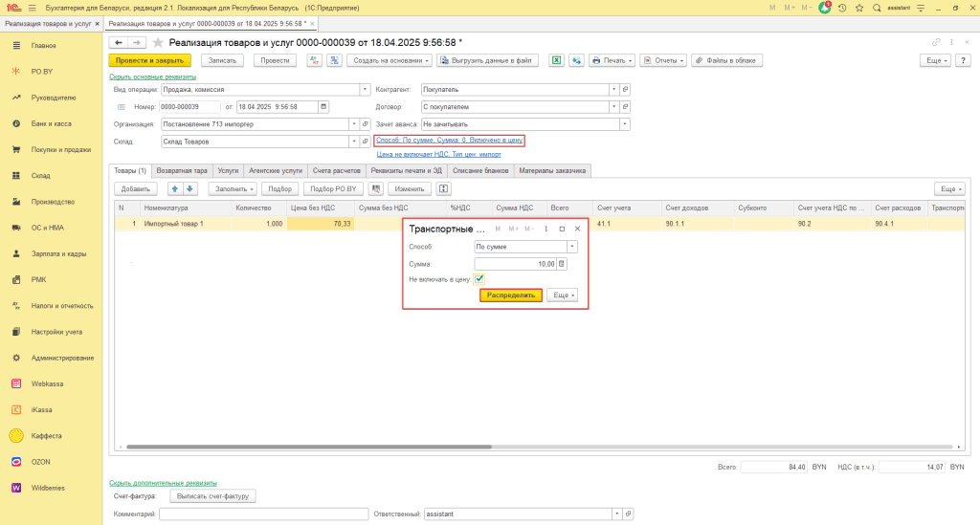Screen dimensions: 980x525
Task: Click Скрыть дополнительные реквизиты link
Action: (163, 483)
